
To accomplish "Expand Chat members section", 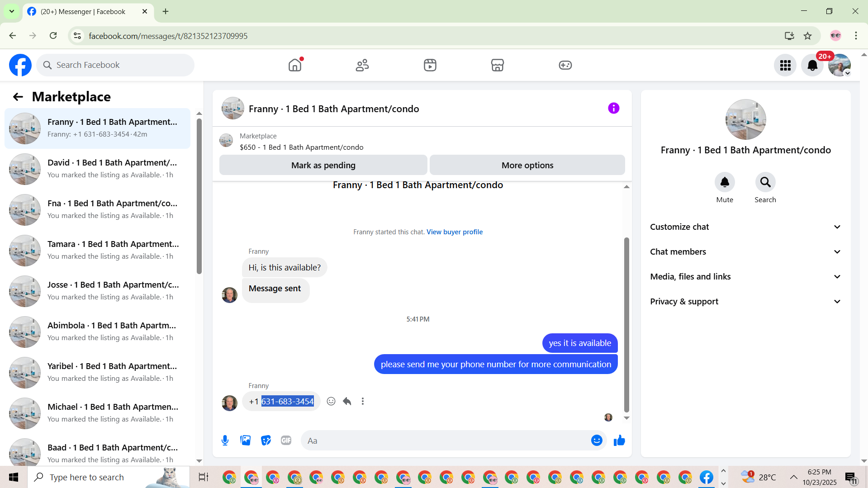I will pyautogui.click(x=745, y=252).
